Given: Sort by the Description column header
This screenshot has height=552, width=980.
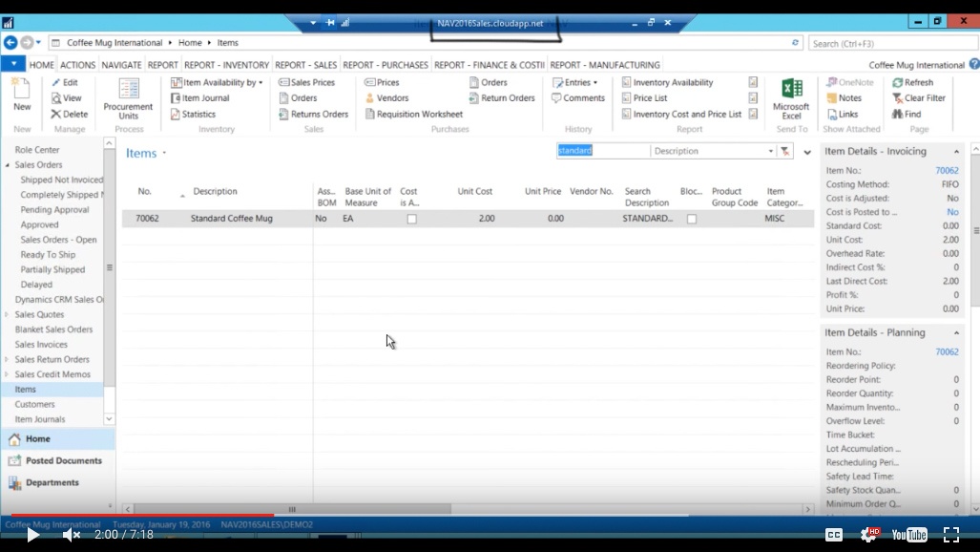Looking at the screenshot, I should coord(215,192).
